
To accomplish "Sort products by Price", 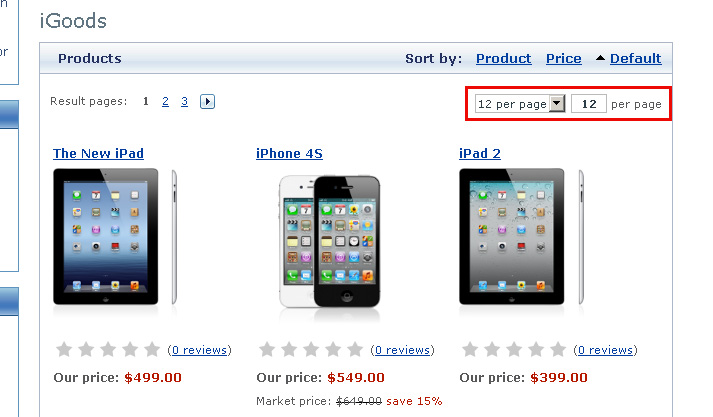I will pyautogui.click(x=563, y=58).
